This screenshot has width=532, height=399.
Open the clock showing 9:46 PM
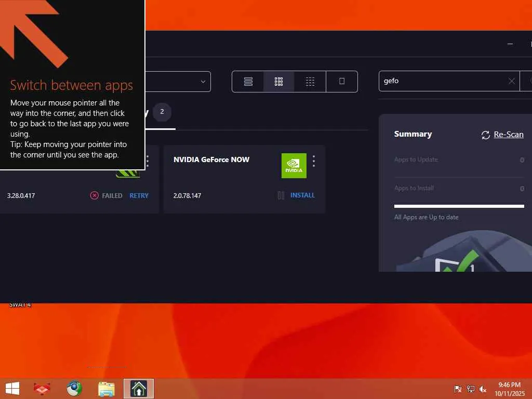tap(509, 389)
